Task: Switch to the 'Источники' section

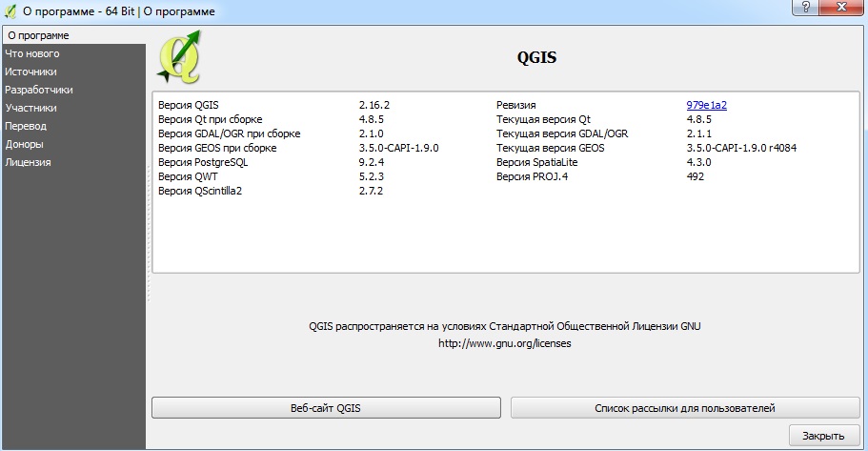Action: click(73, 72)
